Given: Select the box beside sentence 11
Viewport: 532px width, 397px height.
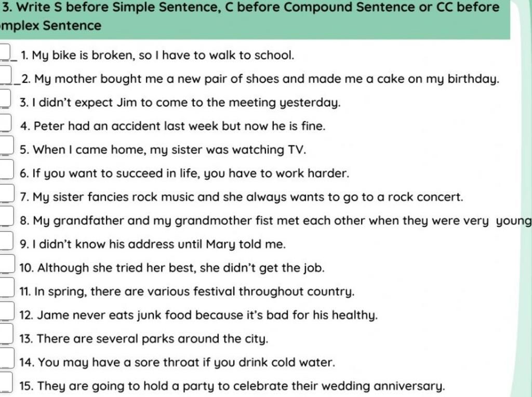Looking at the screenshot, I should click(x=7, y=287).
